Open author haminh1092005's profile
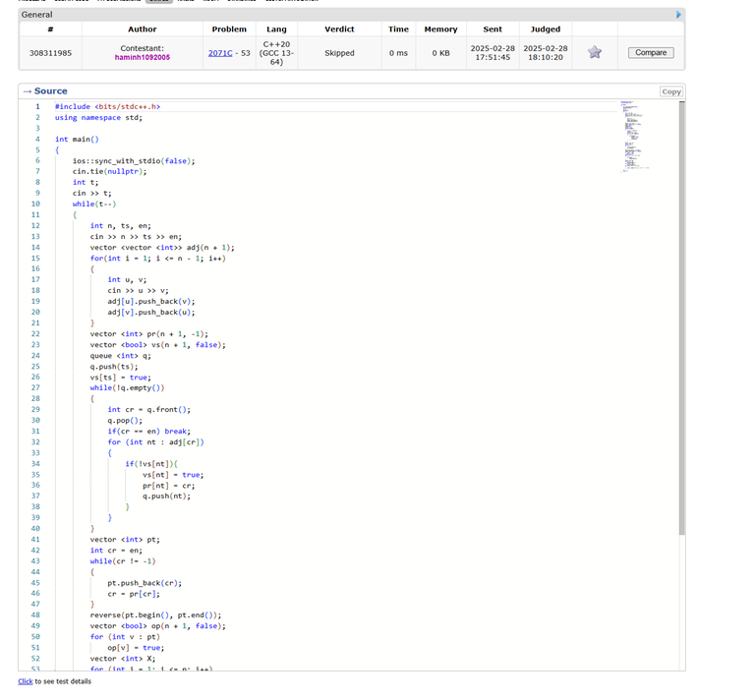This screenshot has width=755, height=700. 142,58
